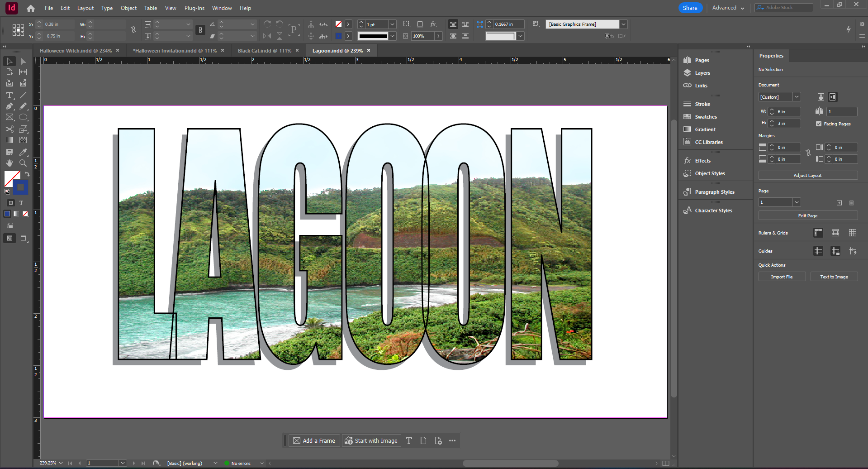The width and height of the screenshot is (868, 469).
Task: Open the status bar page number dropdown
Action: click(123, 463)
